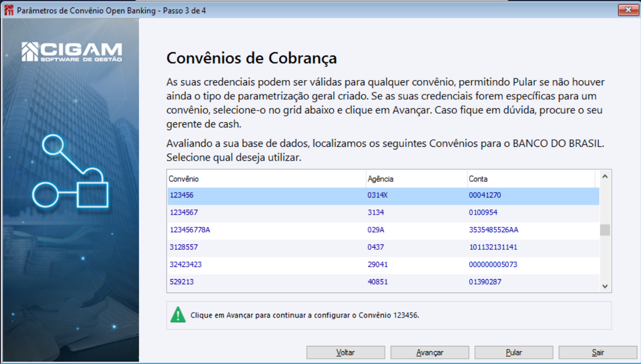The image size is (641, 364).
Task: Click the green warning triangle icon
Action: (178, 315)
